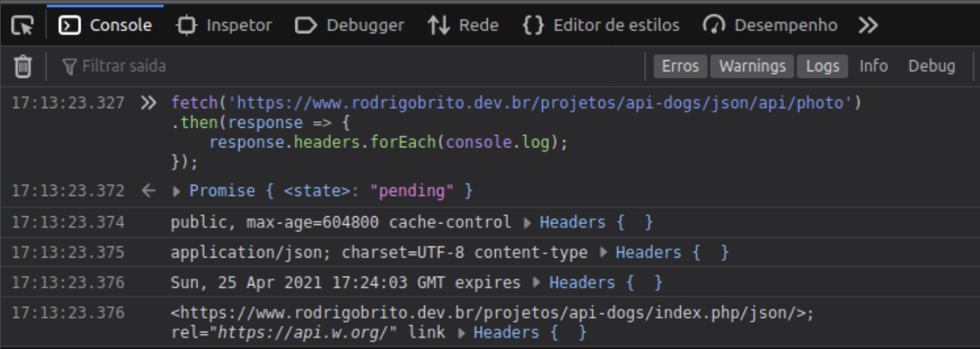The image size is (980, 349).
Task: Toggle the Warnings filter
Action: point(752,66)
